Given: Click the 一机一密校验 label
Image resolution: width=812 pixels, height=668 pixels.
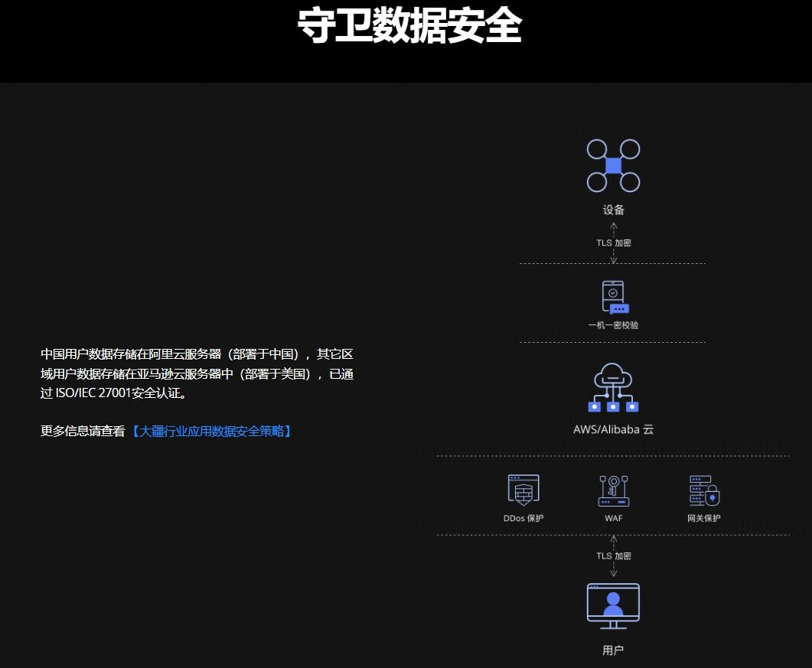Looking at the screenshot, I should [613, 325].
